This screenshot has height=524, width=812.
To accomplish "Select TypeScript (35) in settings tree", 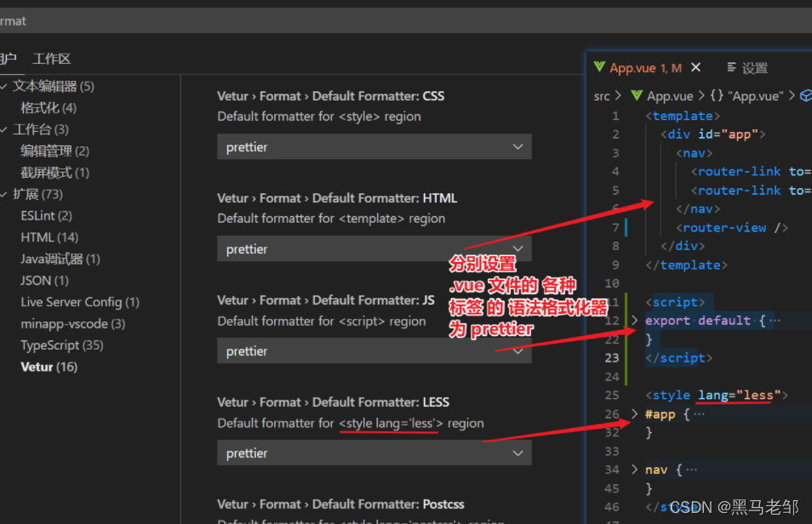I will [61, 345].
